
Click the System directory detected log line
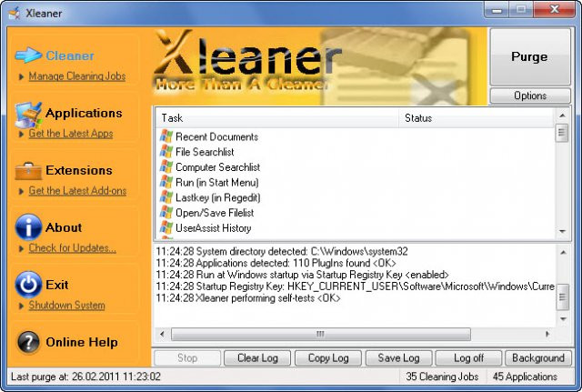[282, 251]
